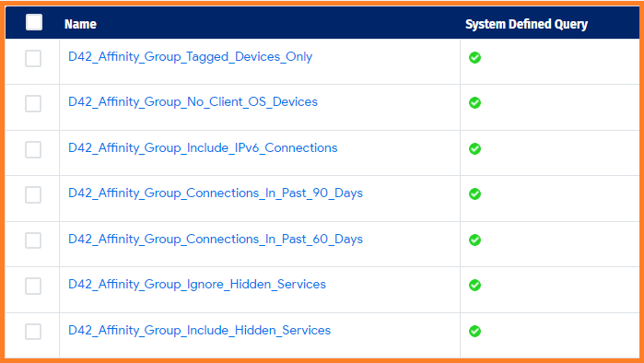The width and height of the screenshot is (644, 363).
Task: Select the Connections_In_Past_60_Days checkbox
Action: click(33, 240)
